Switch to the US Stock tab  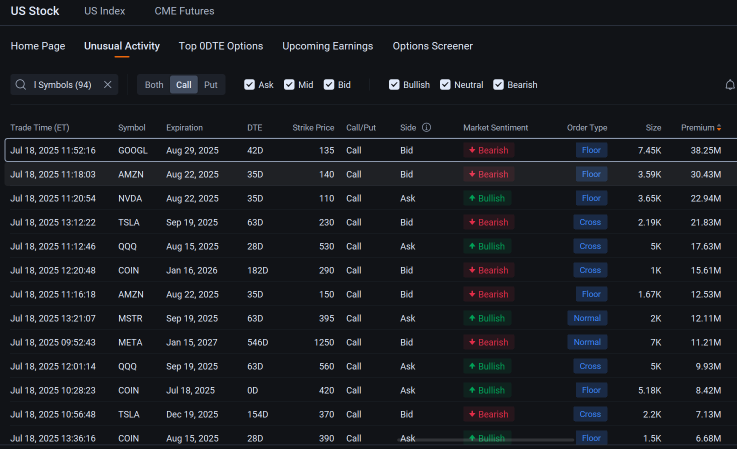click(35, 11)
